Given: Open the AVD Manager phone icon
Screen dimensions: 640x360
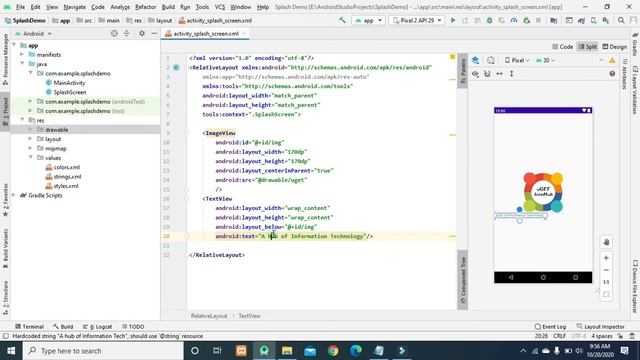Looking at the screenshot, I should 593,20.
